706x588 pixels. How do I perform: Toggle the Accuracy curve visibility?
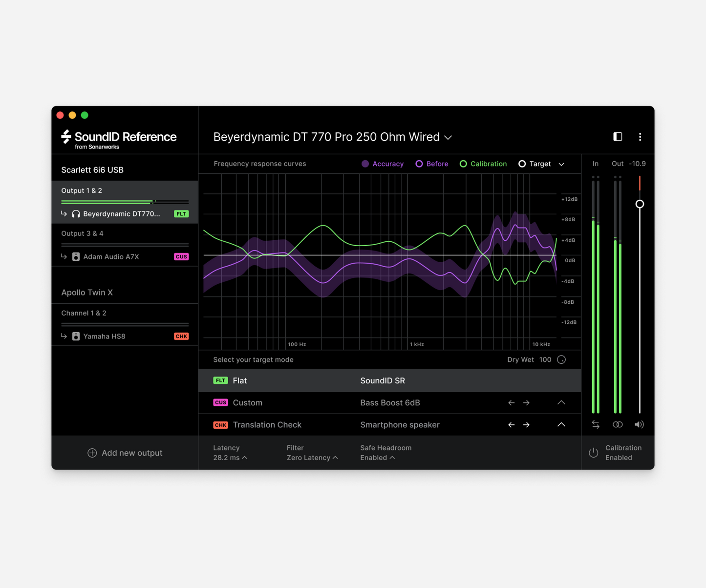(365, 164)
